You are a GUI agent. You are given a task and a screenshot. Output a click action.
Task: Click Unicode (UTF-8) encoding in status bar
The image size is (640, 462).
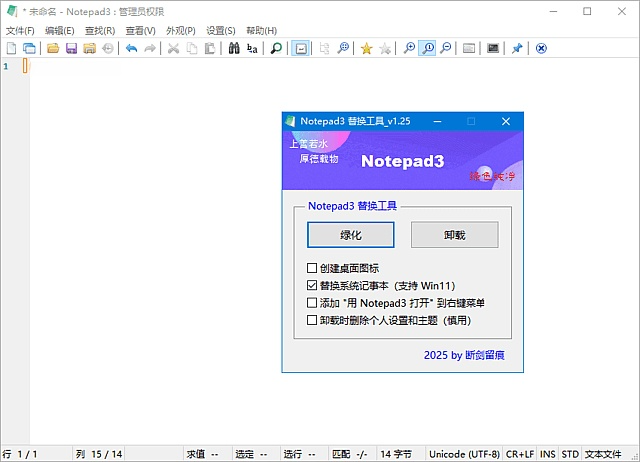pyautogui.click(x=463, y=454)
